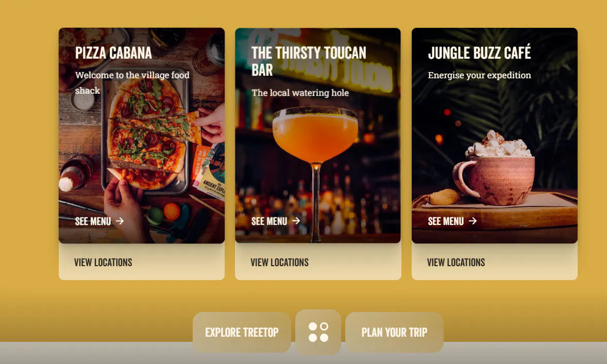Open the pizza tray photo card
This screenshot has height=364, width=607.
pos(142,135)
